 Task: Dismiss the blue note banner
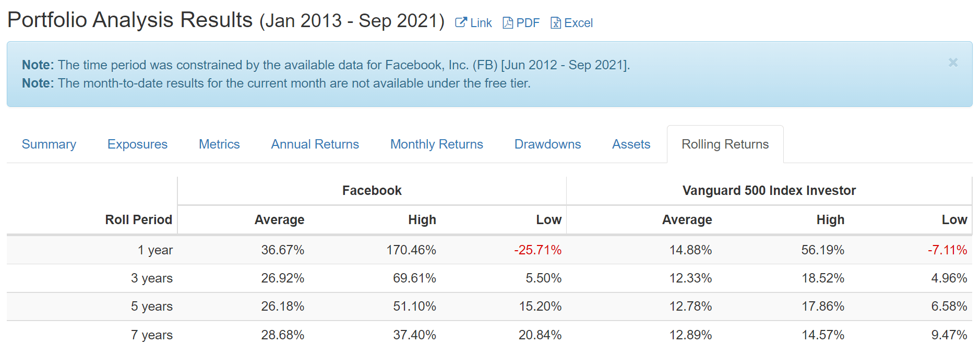pos(953,63)
